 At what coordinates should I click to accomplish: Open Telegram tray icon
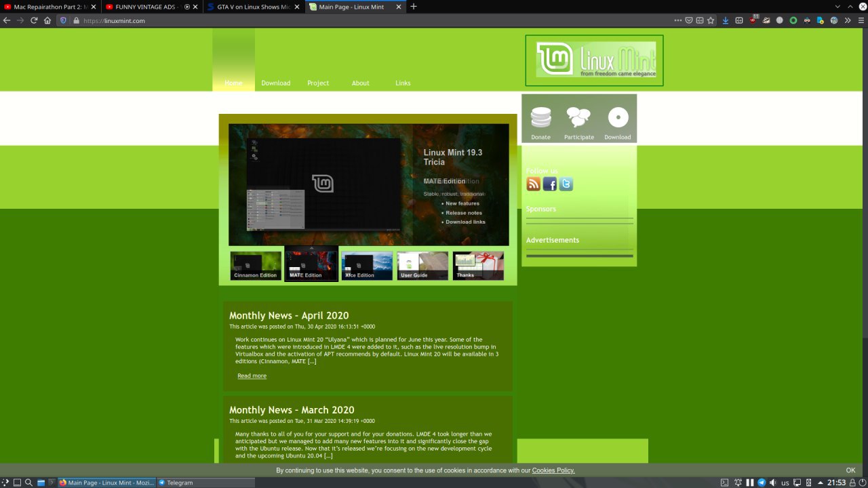(762, 483)
